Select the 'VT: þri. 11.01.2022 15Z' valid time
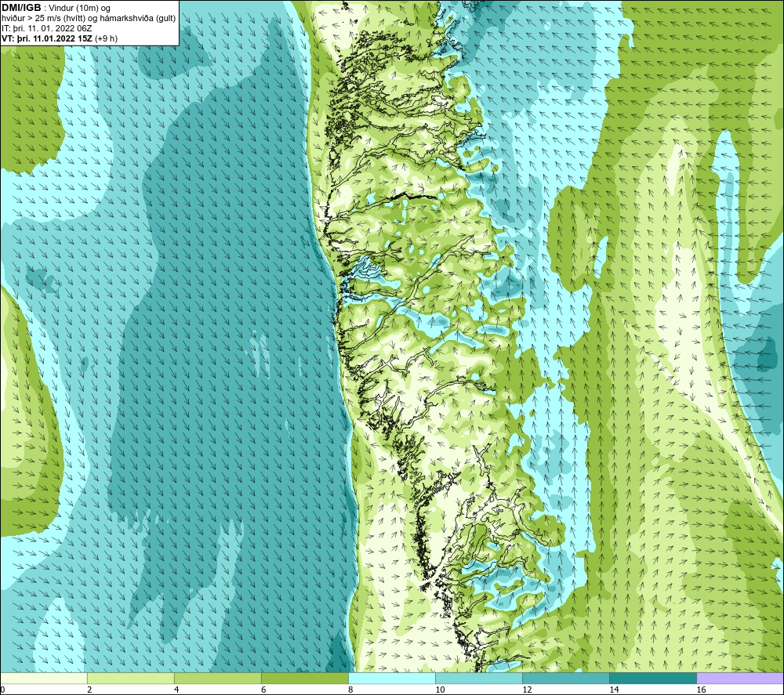Viewport: 784px width, 695px height. pyautogui.click(x=49, y=38)
